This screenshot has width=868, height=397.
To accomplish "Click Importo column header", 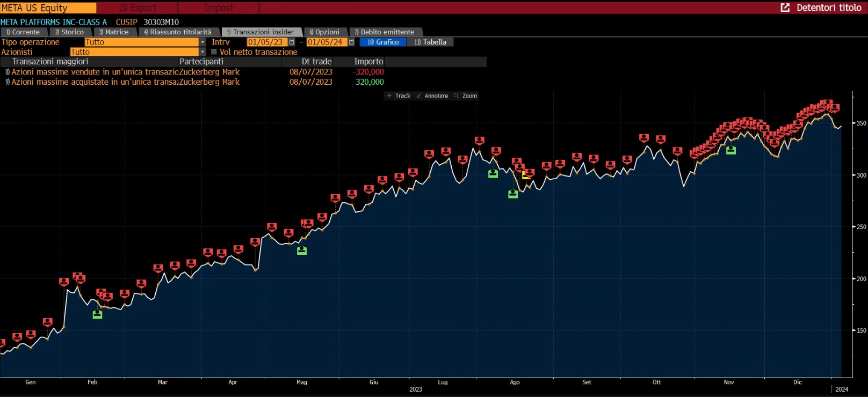I will click(368, 62).
